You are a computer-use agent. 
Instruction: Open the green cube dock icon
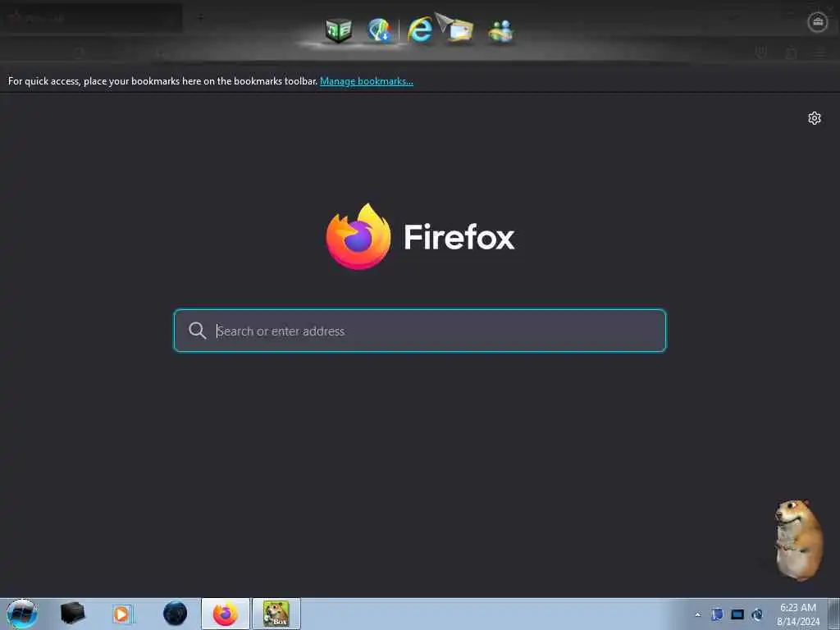[x=339, y=30]
